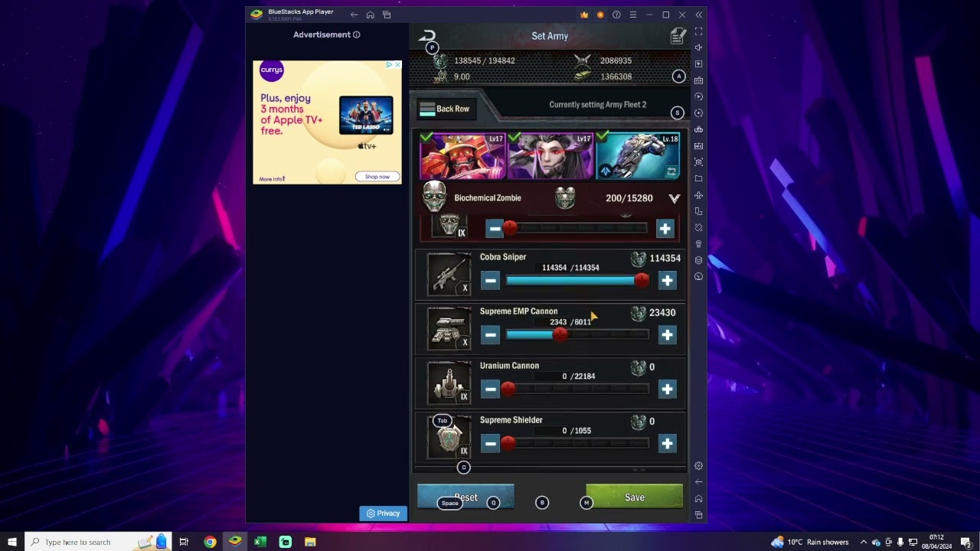Open Chrome from the taskbar

[x=210, y=542]
